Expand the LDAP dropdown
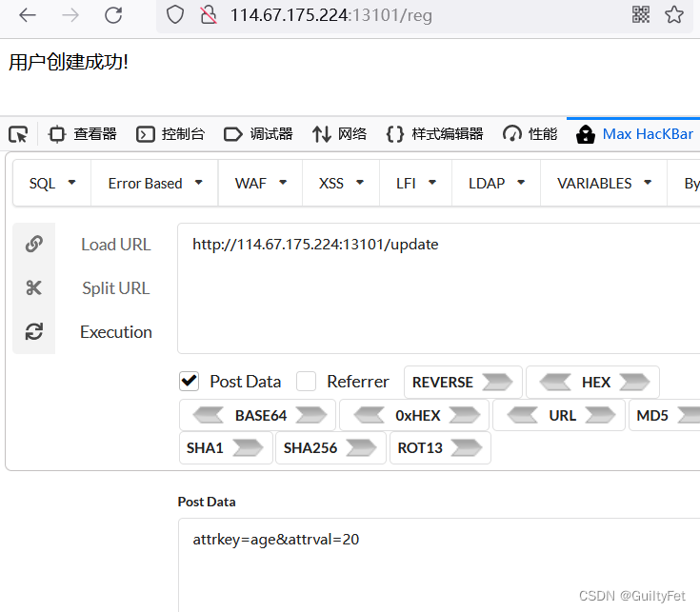Image resolution: width=700 pixels, height=612 pixels. point(496,184)
